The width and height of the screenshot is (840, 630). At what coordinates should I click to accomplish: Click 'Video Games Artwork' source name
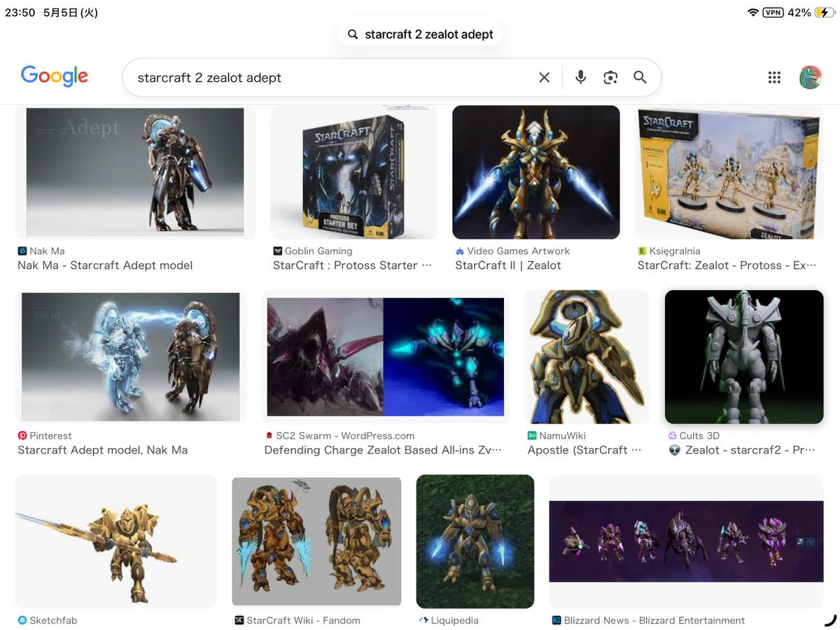[518, 251]
